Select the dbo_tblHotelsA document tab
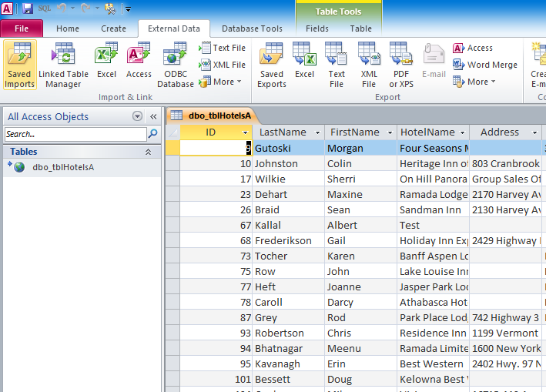 tap(213, 116)
